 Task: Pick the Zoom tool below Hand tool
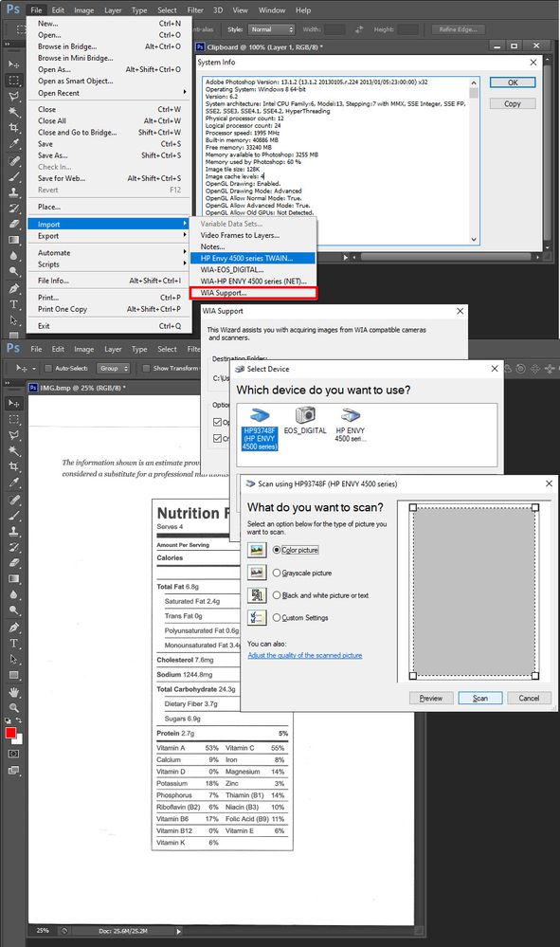13,708
